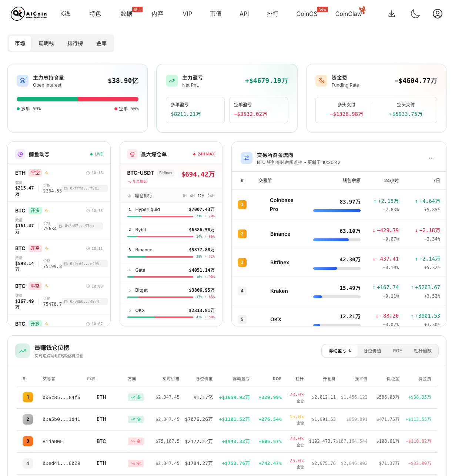The image size is (455, 476).
Task: Click the transfer arrows icon on 交易所资金流向
Action: 247,158
